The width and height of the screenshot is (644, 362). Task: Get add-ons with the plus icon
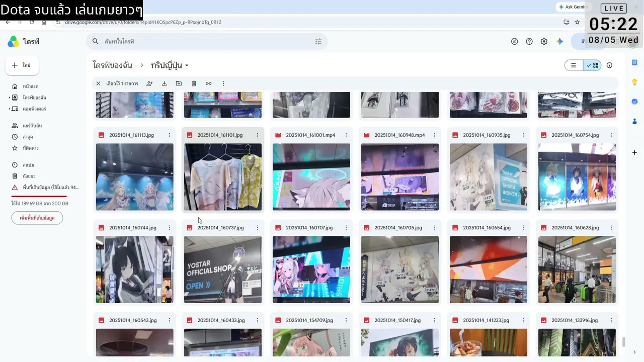tap(634, 152)
